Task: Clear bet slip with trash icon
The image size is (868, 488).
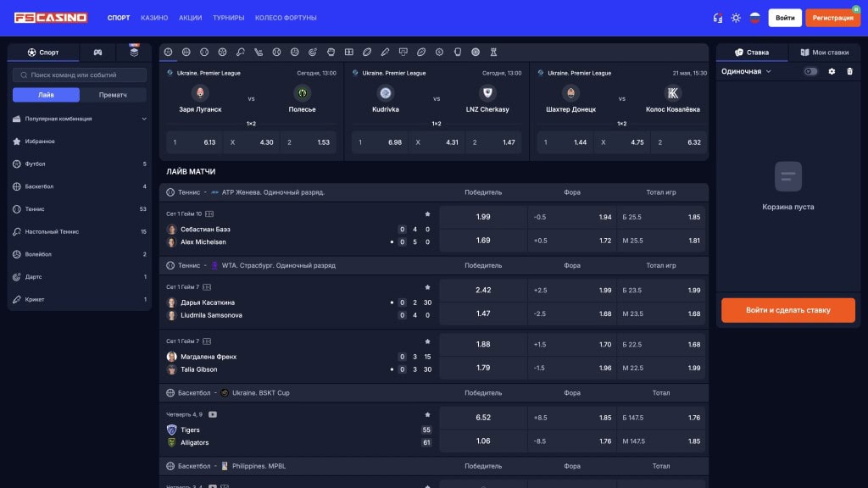Action: [x=849, y=71]
